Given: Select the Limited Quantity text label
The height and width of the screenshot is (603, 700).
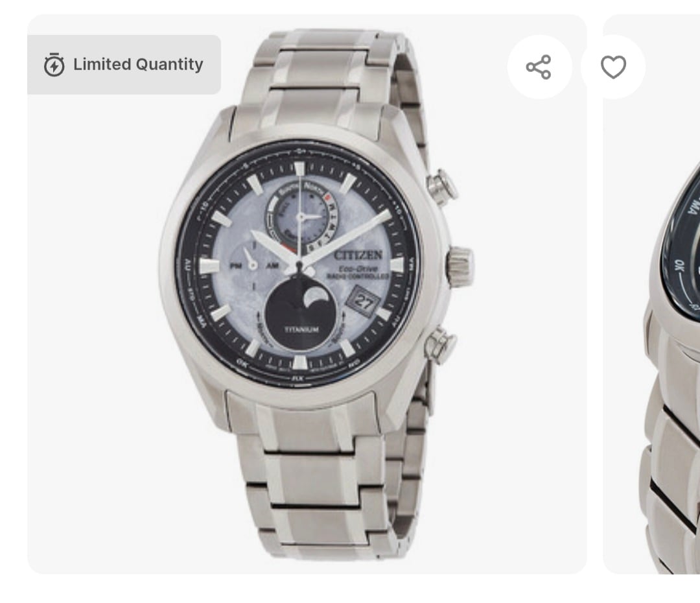Looking at the screenshot, I should pos(138,64).
